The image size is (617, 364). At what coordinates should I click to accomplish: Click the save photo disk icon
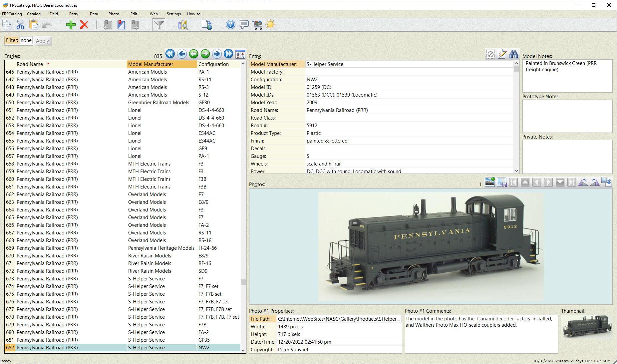[502, 182]
